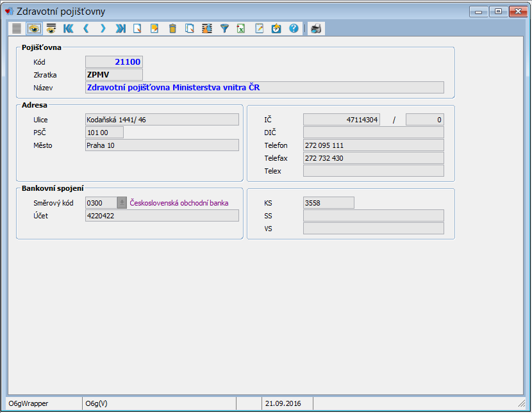
Task: Switch to list view icon in toolbar
Action: click(17, 28)
